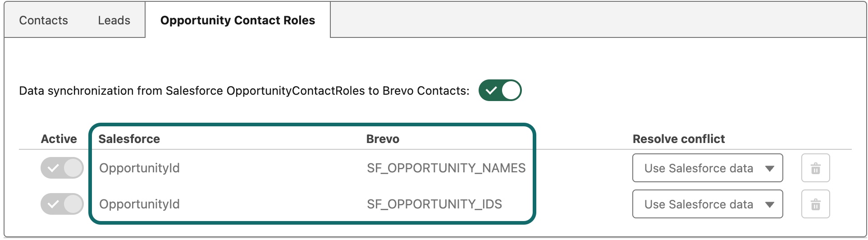Screen dimensions: 868x240
Task: Disable Salesforce to Brevo data synchronization toggle
Action: tap(500, 91)
